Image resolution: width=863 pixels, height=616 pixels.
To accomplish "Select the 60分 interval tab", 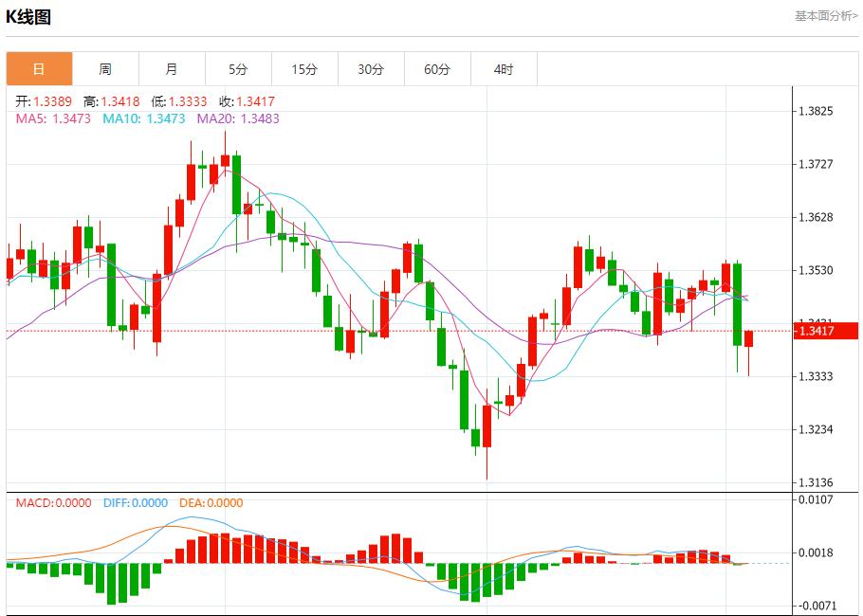I will (437, 68).
